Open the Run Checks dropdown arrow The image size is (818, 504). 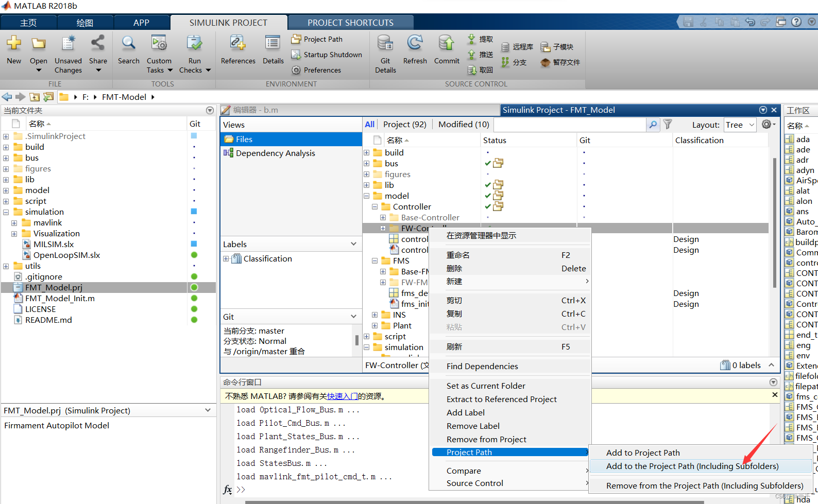point(208,70)
